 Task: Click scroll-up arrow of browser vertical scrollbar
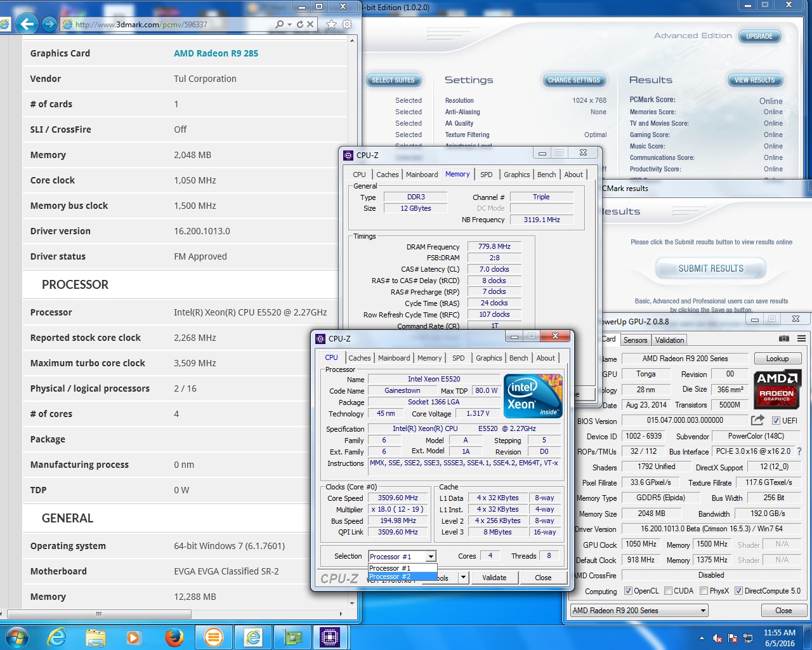353,42
